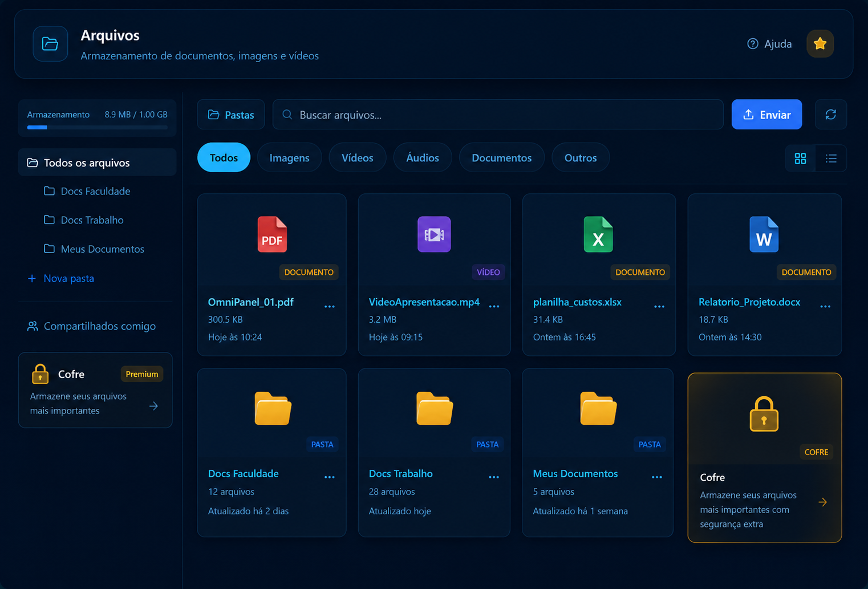The height and width of the screenshot is (589, 868).
Task: Open options menu for Relatorio_Projeto.docx
Action: (825, 307)
